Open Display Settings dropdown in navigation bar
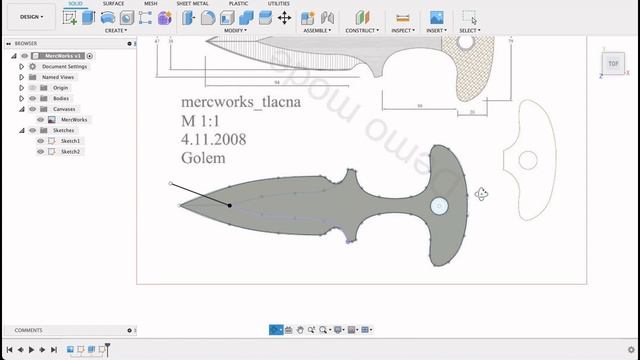Image resolution: width=640 pixels, height=360 pixels. click(338, 330)
